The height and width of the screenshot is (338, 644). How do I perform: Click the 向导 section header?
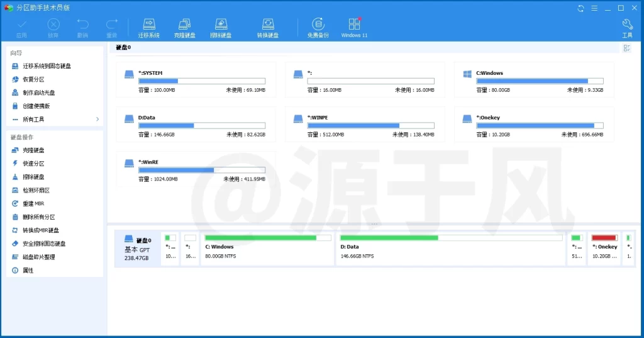[16, 53]
